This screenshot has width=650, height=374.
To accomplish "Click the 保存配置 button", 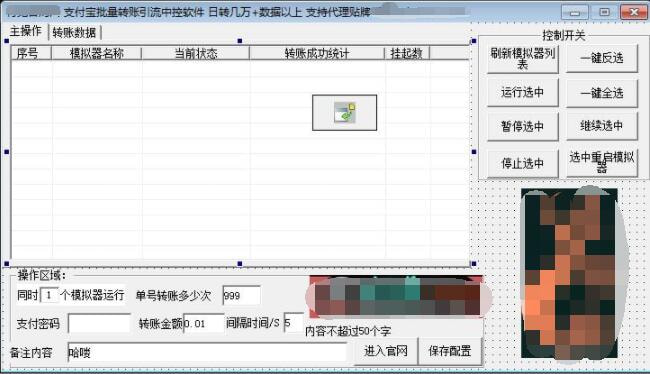I will coord(450,351).
